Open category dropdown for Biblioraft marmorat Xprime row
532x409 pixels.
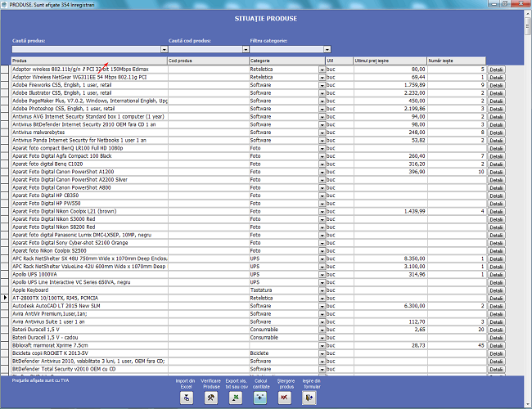point(322,345)
